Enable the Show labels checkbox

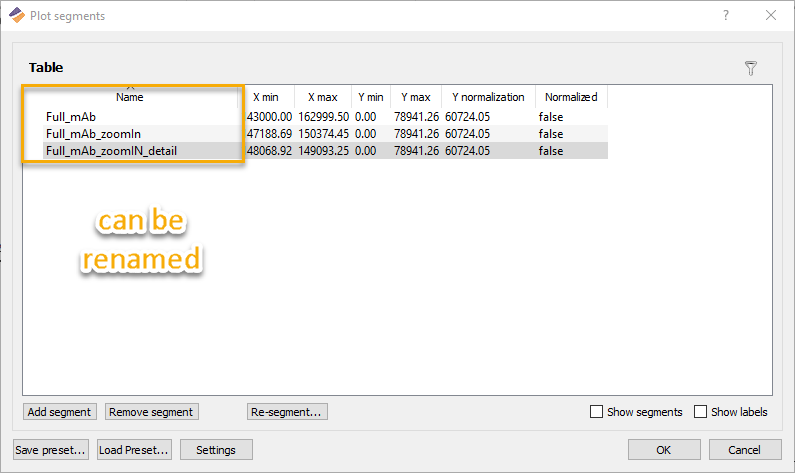(700, 411)
